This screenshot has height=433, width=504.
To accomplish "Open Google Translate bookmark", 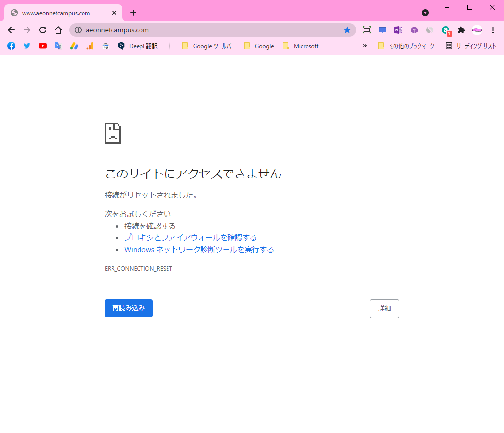I will pyautogui.click(x=58, y=46).
